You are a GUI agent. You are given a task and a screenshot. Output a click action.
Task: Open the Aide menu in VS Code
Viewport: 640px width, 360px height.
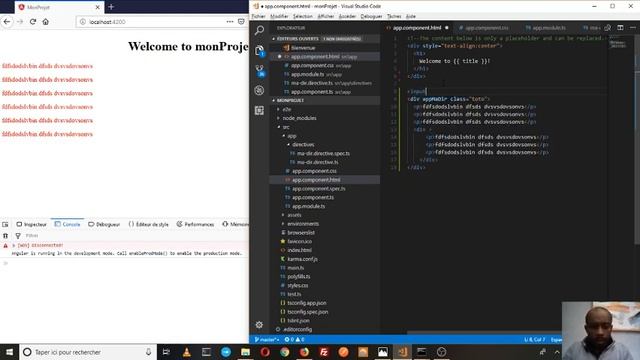(x=411, y=16)
